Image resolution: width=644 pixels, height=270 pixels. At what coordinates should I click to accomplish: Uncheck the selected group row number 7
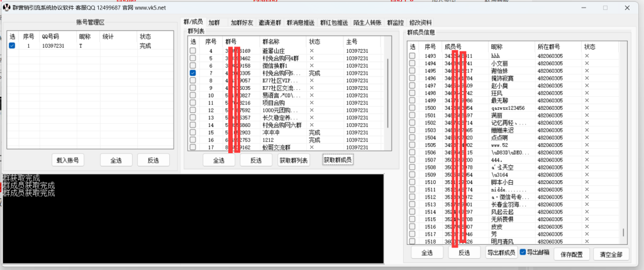[192, 73]
